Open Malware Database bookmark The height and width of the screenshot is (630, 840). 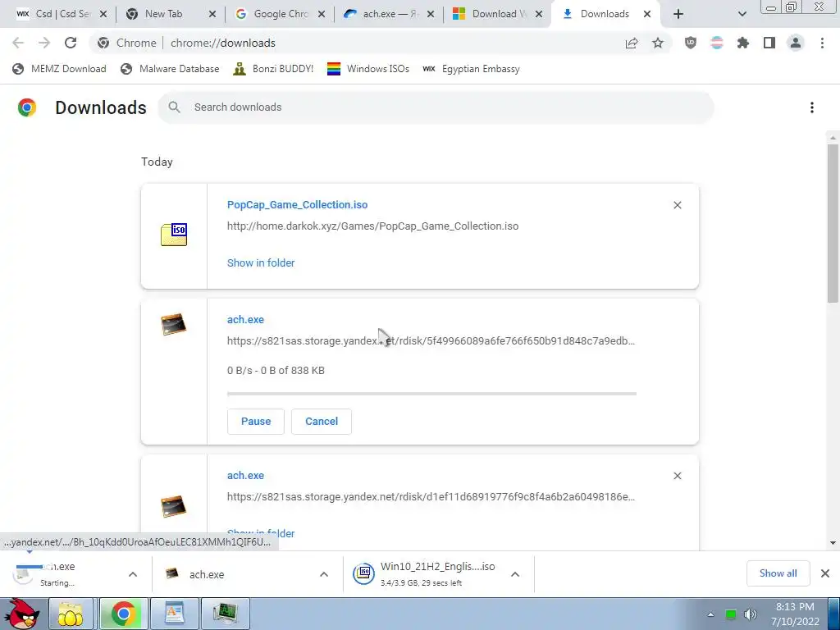pyautogui.click(x=170, y=69)
